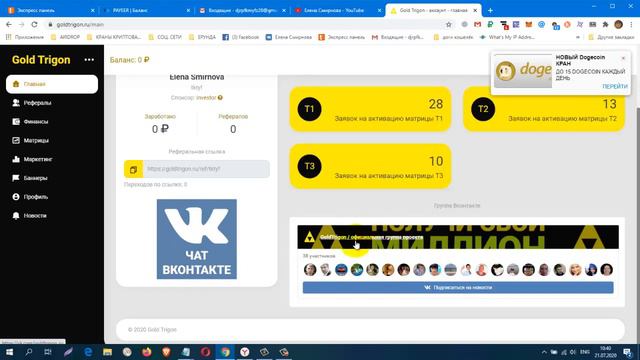Viewport: 640px width, 360px height.
Task: Close the Gold Trigon browser tab
Action: point(475,10)
